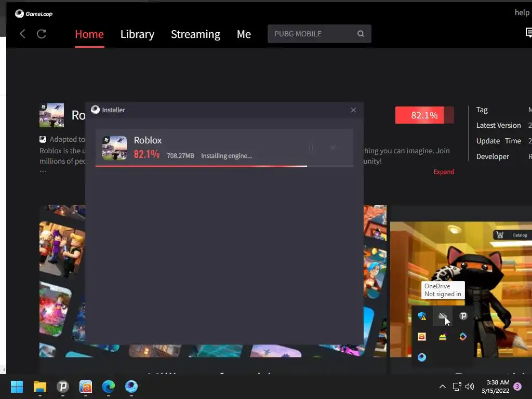Click the 'Installing engine...' status text

(227, 156)
